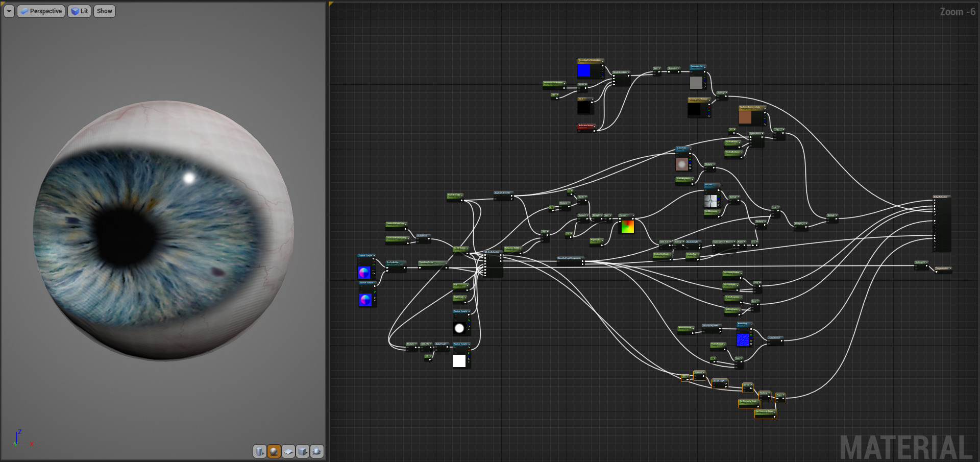Open the Show flags menu
Viewport: 980px width, 462px height.
click(104, 11)
